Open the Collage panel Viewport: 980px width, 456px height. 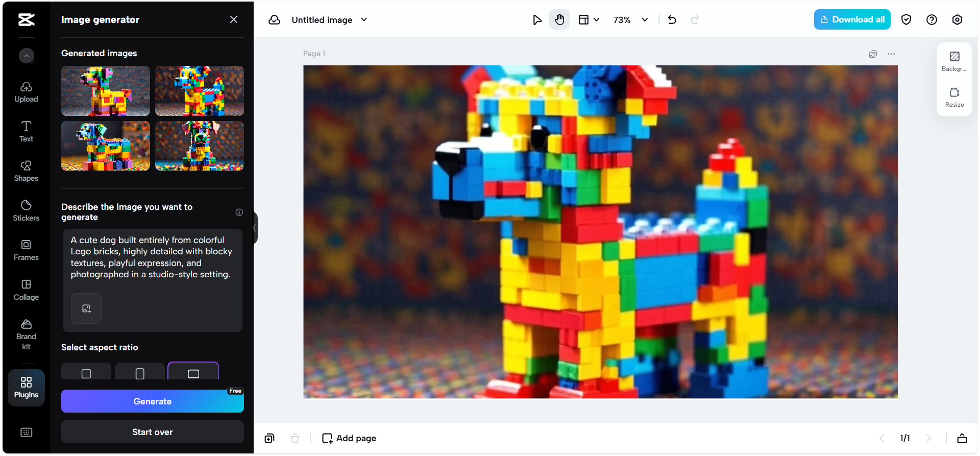coord(26,290)
